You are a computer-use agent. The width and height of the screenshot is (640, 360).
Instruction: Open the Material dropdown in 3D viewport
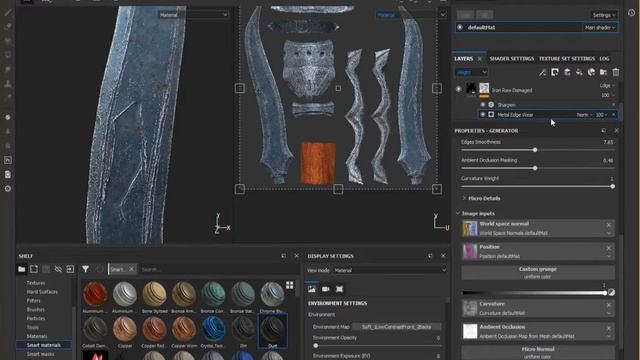193,15
